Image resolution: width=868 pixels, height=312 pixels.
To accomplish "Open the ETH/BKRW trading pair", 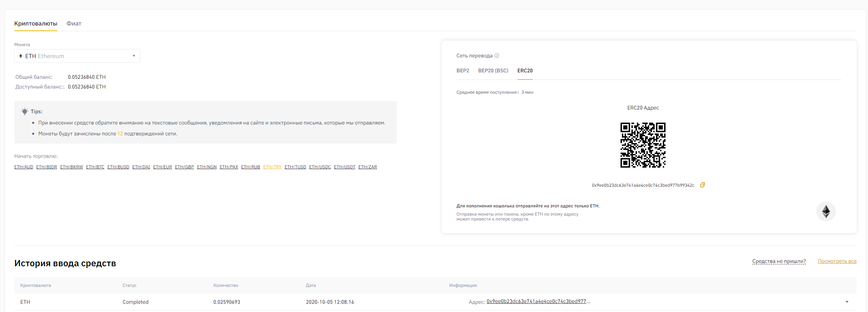I will [72, 167].
